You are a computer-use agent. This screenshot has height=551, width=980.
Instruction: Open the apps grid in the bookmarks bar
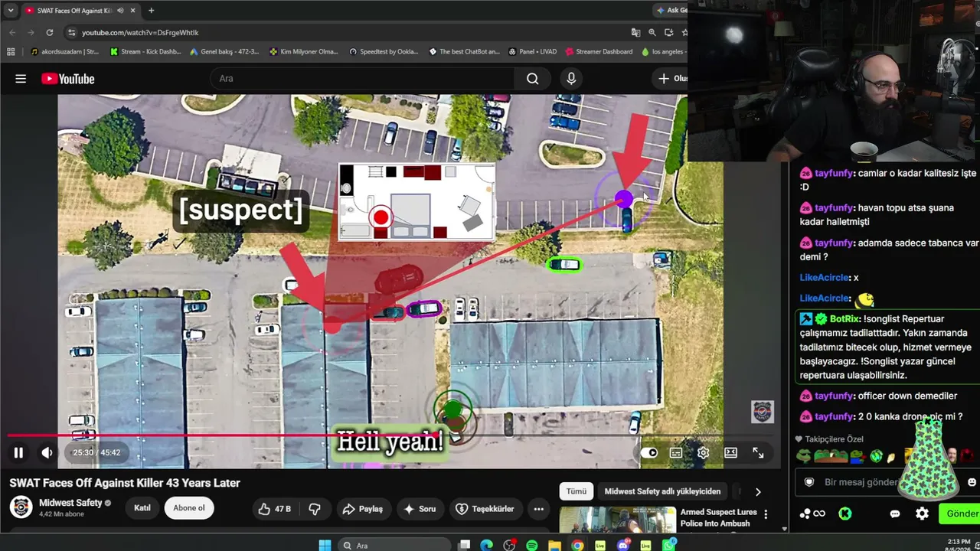point(11,52)
